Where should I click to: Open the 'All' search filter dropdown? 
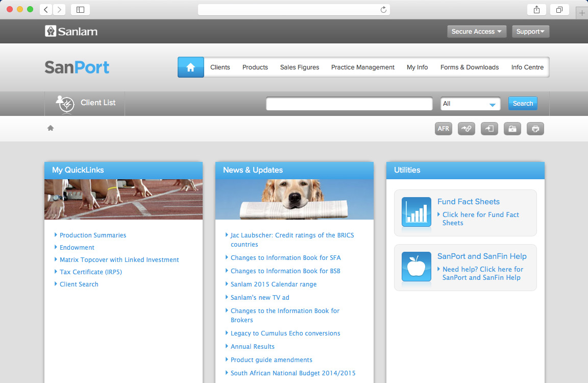470,104
